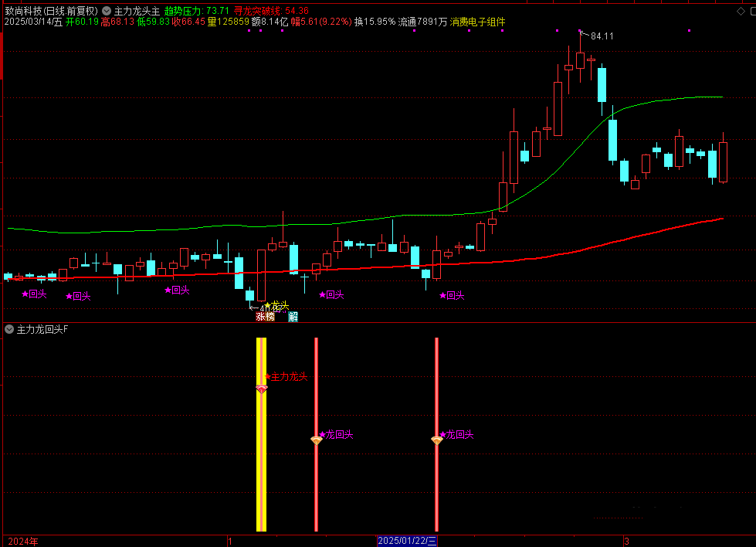The width and height of the screenshot is (756, 547).
Task: Click the 主力龙回头F sub-chart indicator name
Action: pyautogui.click(x=42, y=329)
